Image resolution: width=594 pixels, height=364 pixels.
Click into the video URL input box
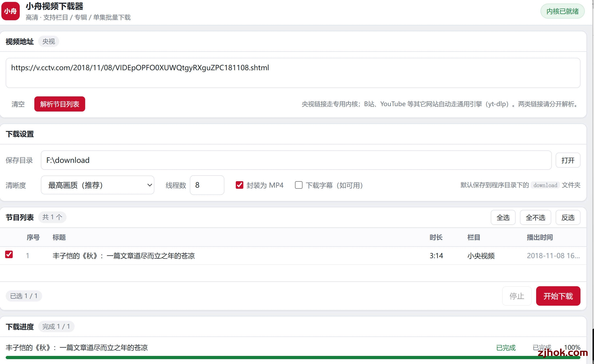coord(293,73)
